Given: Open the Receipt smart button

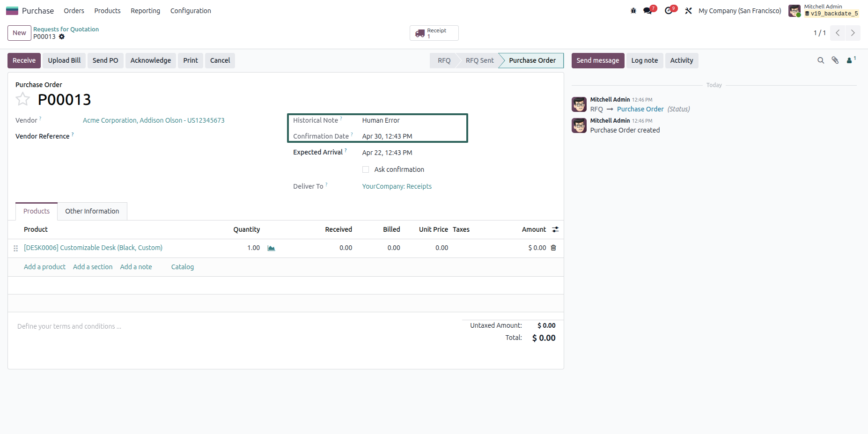Looking at the screenshot, I should pyautogui.click(x=434, y=33).
